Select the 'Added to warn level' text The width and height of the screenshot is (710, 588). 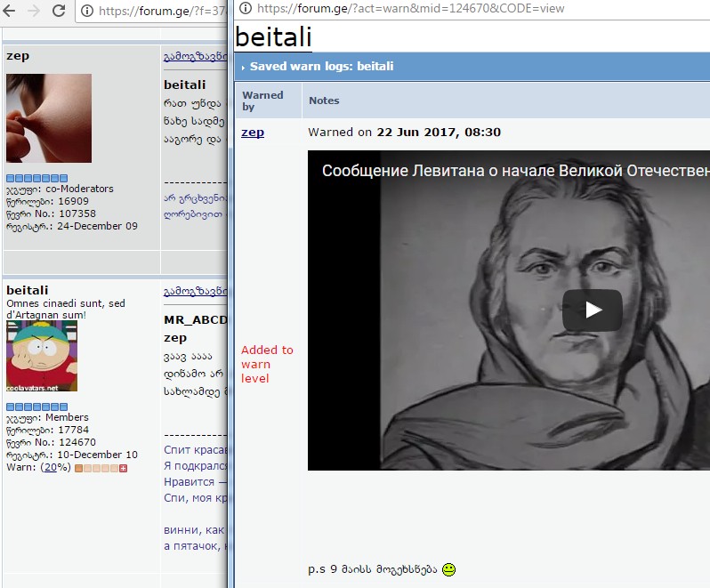[267, 364]
